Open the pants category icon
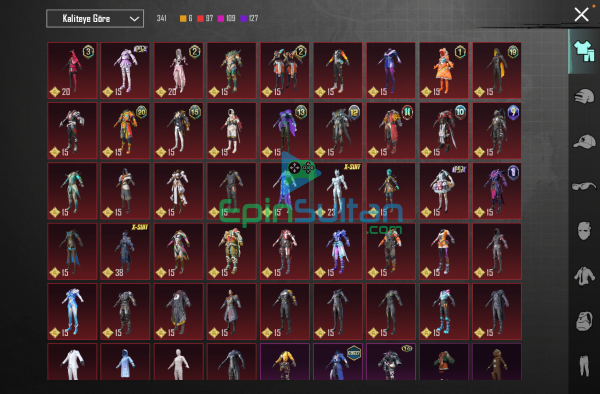This screenshot has height=394, width=600. click(x=584, y=366)
